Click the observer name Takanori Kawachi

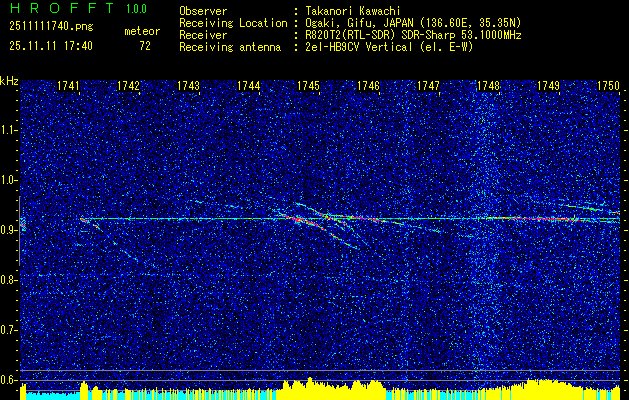(352, 11)
